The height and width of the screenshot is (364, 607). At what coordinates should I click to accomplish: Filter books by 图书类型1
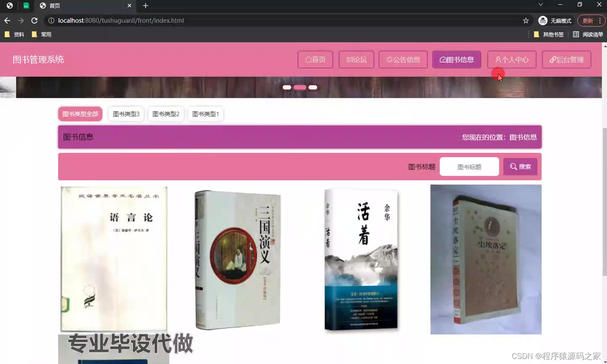tap(206, 114)
